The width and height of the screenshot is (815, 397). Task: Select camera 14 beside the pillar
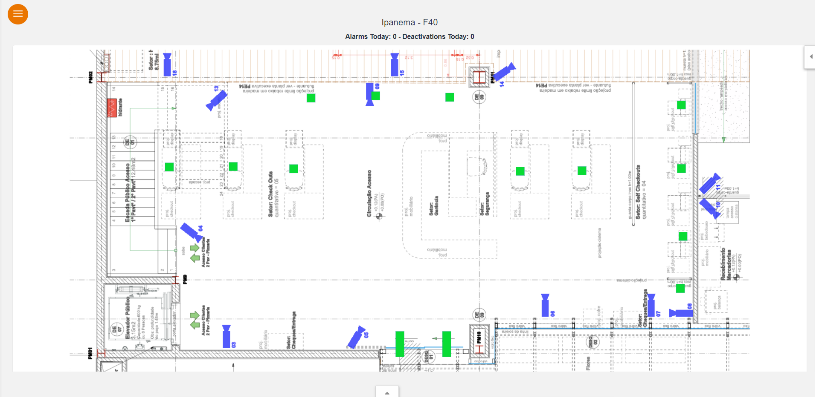tap(503, 72)
